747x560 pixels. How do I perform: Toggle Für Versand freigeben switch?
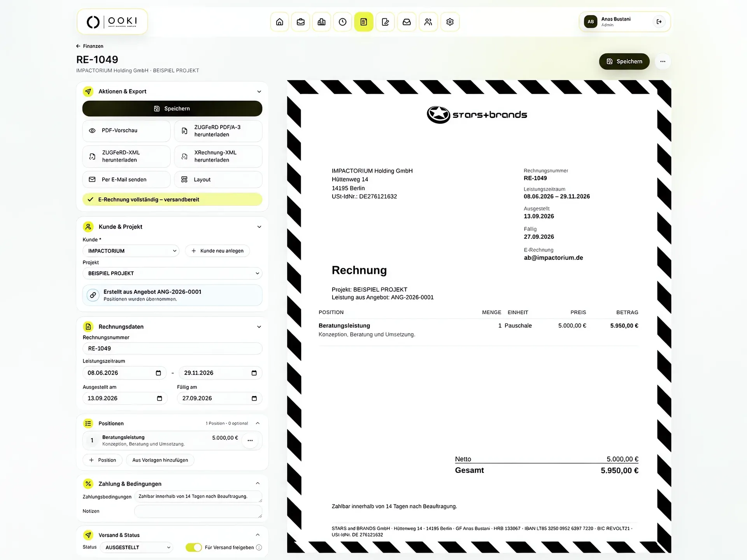click(193, 547)
